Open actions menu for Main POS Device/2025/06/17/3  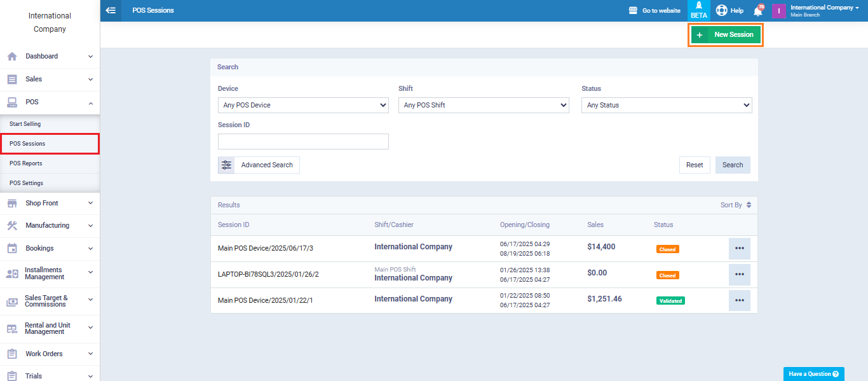click(x=739, y=248)
